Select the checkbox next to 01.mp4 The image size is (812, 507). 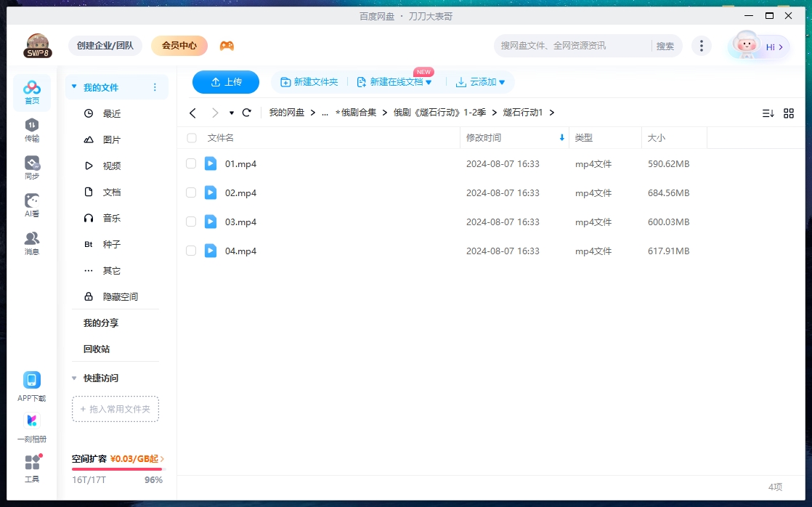point(191,163)
